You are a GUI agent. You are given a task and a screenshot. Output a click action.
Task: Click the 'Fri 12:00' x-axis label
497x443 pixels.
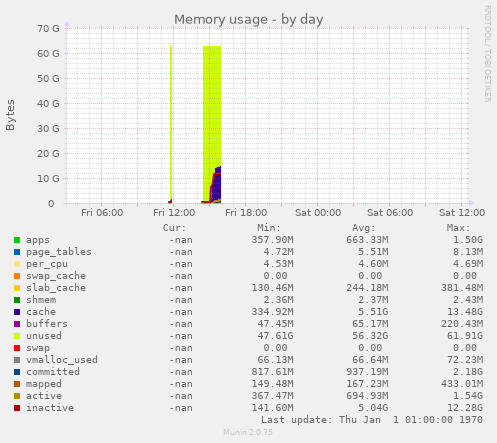pos(174,213)
